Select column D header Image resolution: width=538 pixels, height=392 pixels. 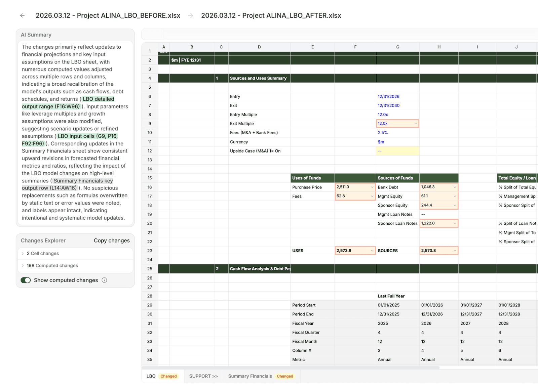pyautogui.click(x=259, y=47)
